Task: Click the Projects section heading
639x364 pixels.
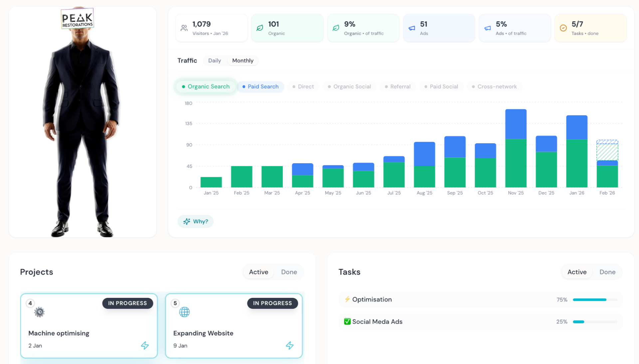Action: tap(37, 272)
